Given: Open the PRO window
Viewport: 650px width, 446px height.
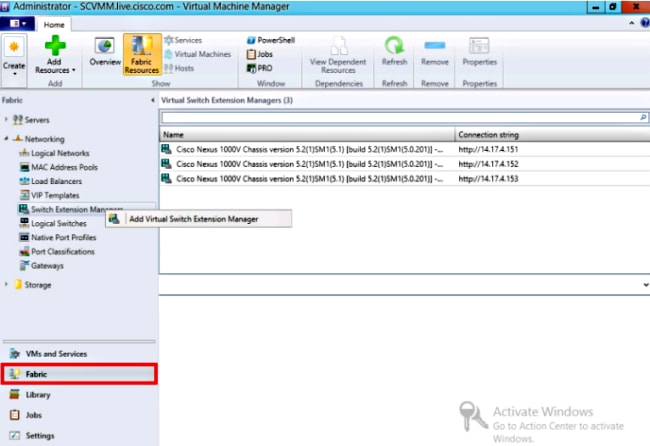Looking at the screenshot, I should pyautogui.click(x=260, y=68).
